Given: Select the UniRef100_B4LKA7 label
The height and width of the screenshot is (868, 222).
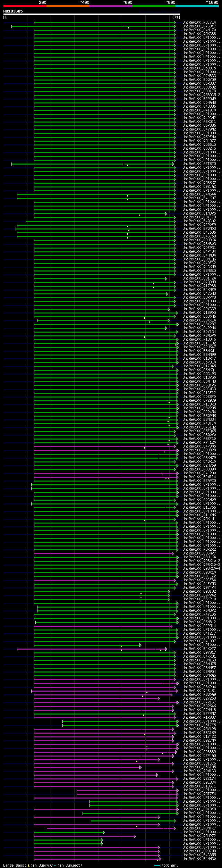Looking at the screenshot, I should [199, 198].
